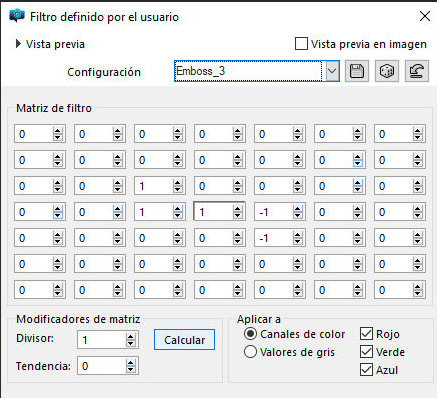The width and height of the screenshot is (437, 398).
Task: Select the Canales de color radio option
Action: tap(250, 334)
